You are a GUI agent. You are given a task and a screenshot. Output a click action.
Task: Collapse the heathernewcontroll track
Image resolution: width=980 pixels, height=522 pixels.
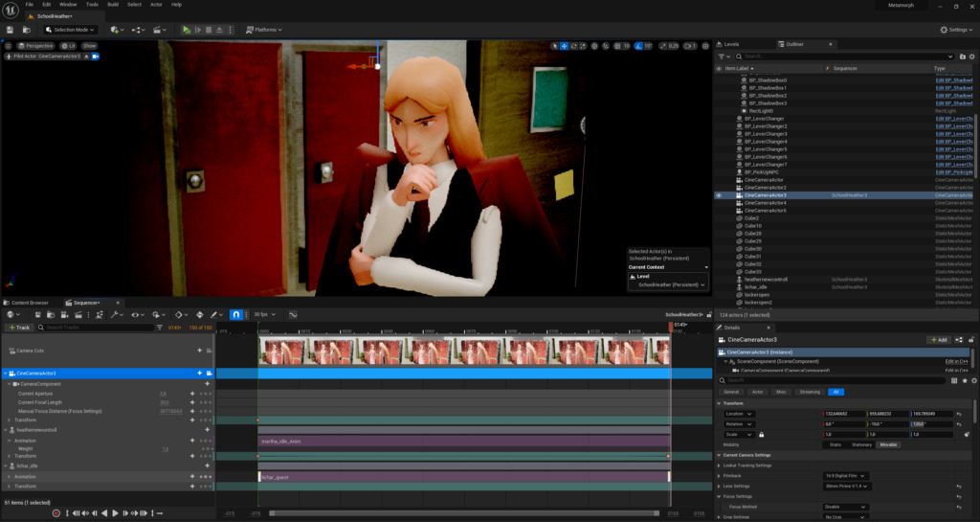pyautogui.click(x=6, y=430)
